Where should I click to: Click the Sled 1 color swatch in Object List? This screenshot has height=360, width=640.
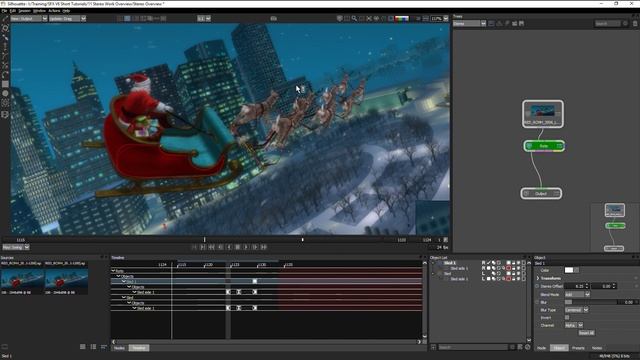(509, 263)
